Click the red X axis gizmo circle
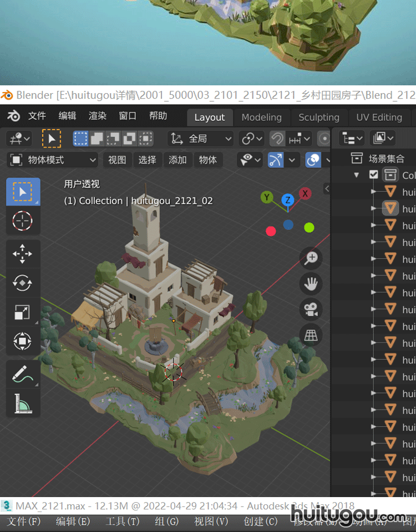Viewport: 416px width, 532px height. (x=305, y=193)
